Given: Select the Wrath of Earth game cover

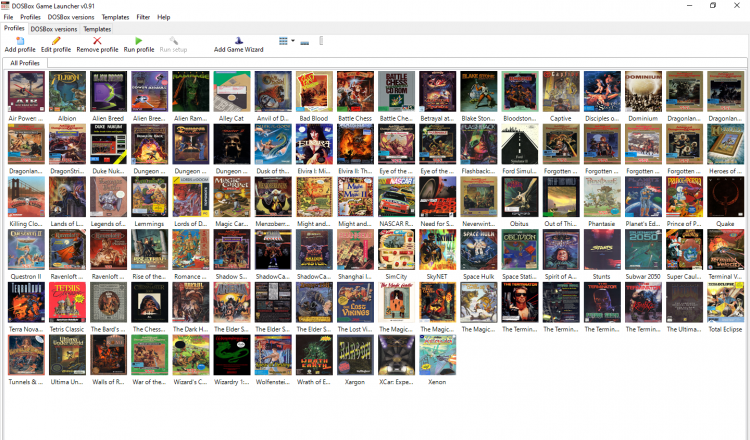Looking at the screenshot, I should 314,354.
